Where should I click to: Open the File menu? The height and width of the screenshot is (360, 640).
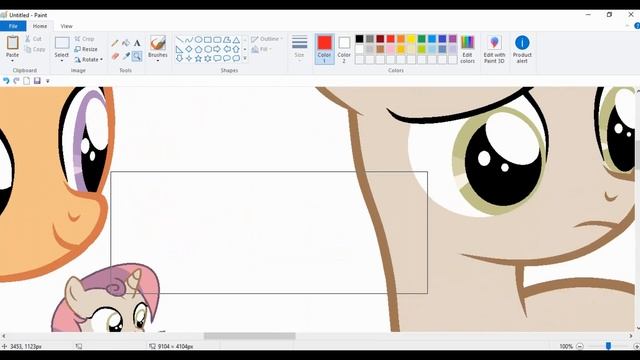click(x=13, y=26)
